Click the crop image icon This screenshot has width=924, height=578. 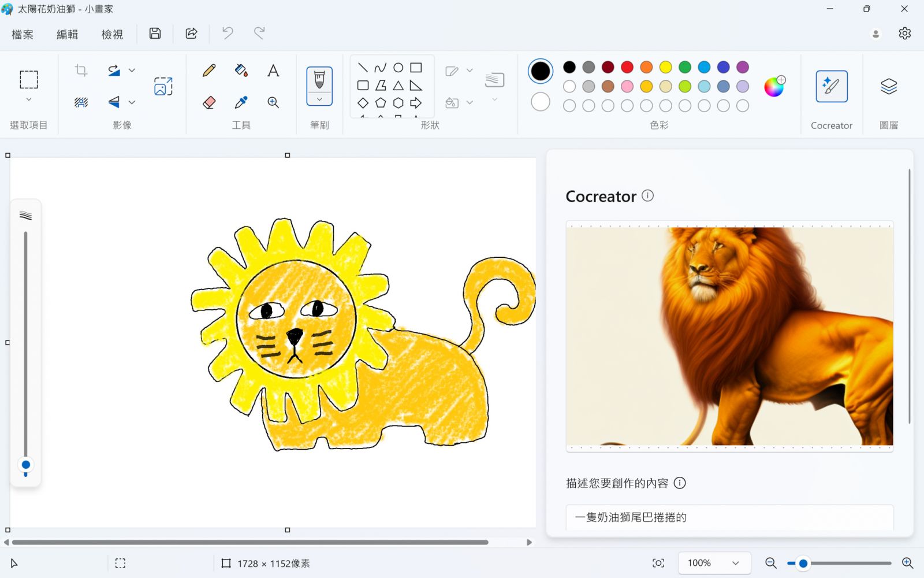81,71
